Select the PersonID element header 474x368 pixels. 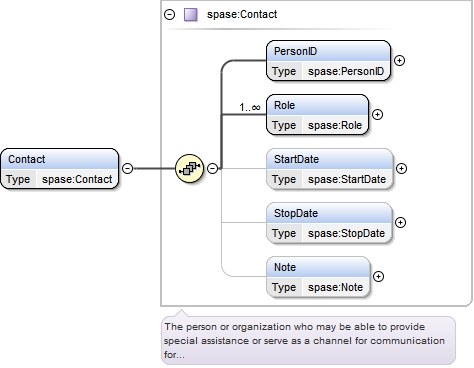(x=328, y=51)
